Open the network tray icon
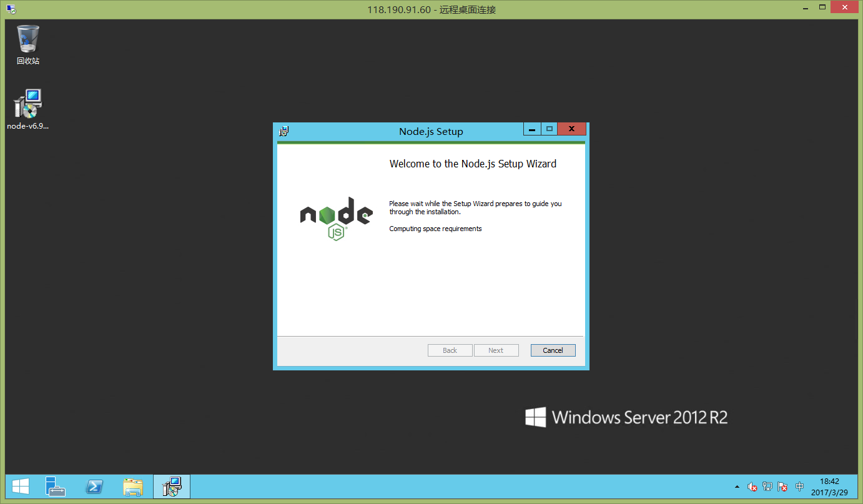The height and width of the screenshot is (504, 863). (x=767, y=487)
